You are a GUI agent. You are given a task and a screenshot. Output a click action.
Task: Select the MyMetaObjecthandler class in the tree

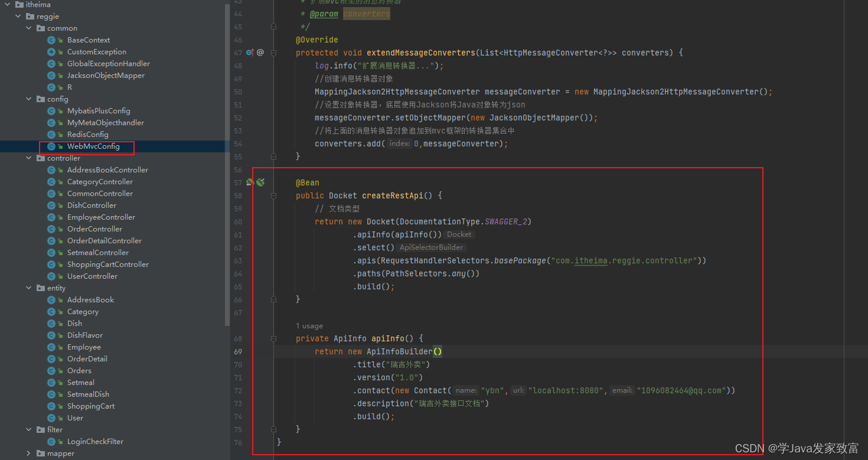coord(106,123)
